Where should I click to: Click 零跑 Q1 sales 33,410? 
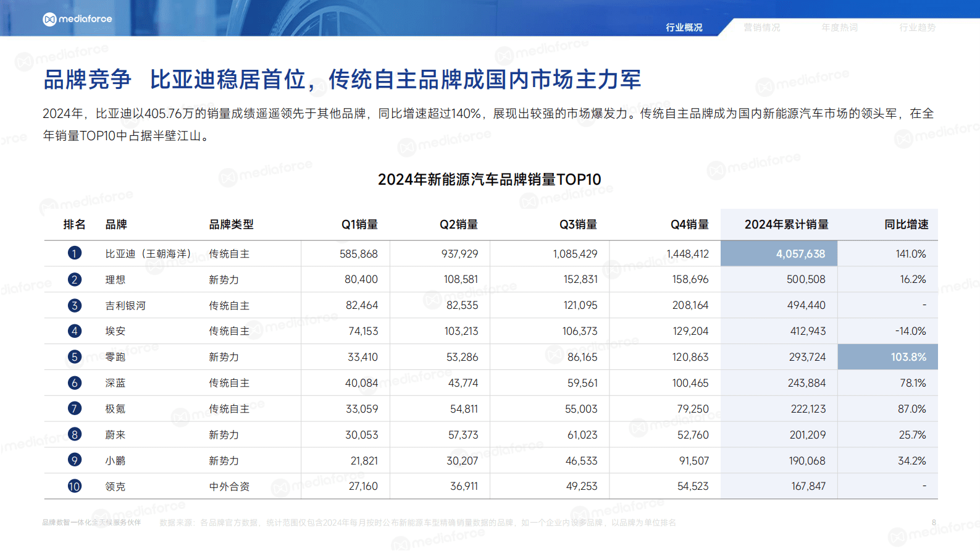(x=362, y=357)
